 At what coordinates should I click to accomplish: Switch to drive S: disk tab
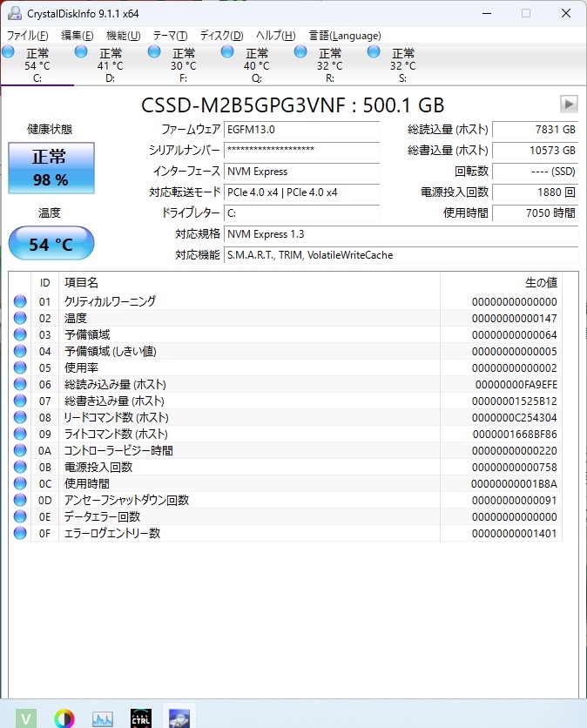point(402,65)
